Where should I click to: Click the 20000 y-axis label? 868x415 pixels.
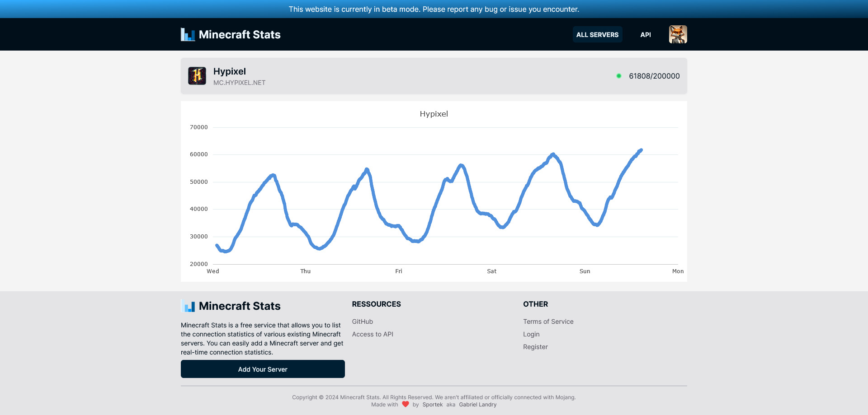click(x=199, y=264)
